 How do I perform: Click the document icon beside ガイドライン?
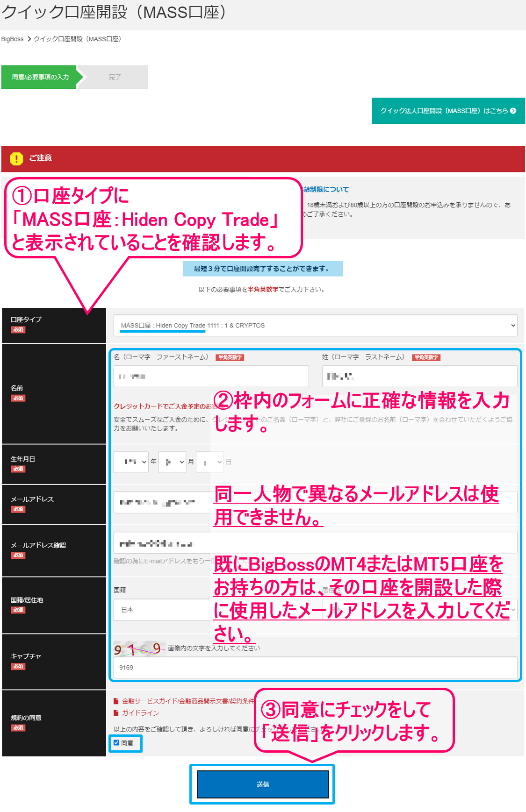(116, 713)
